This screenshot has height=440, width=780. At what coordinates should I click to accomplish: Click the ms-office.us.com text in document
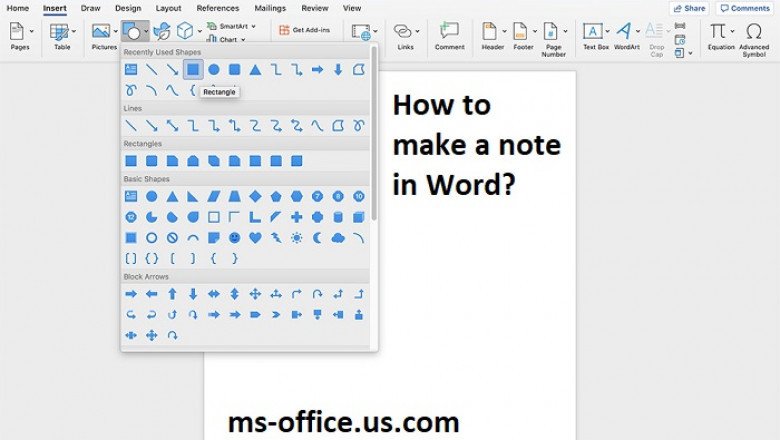343,422
